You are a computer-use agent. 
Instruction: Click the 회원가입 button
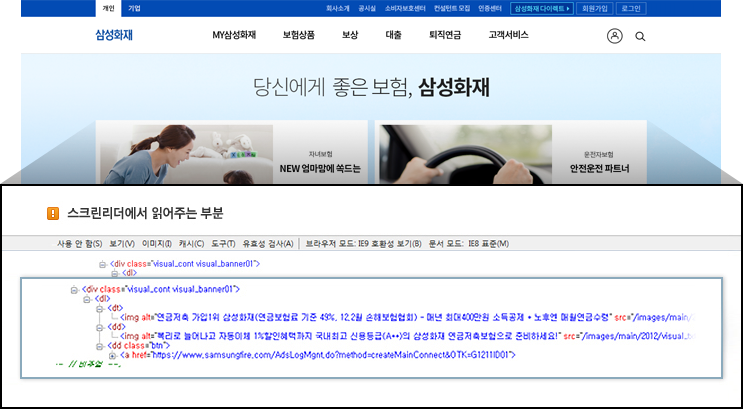click(595, 9)
